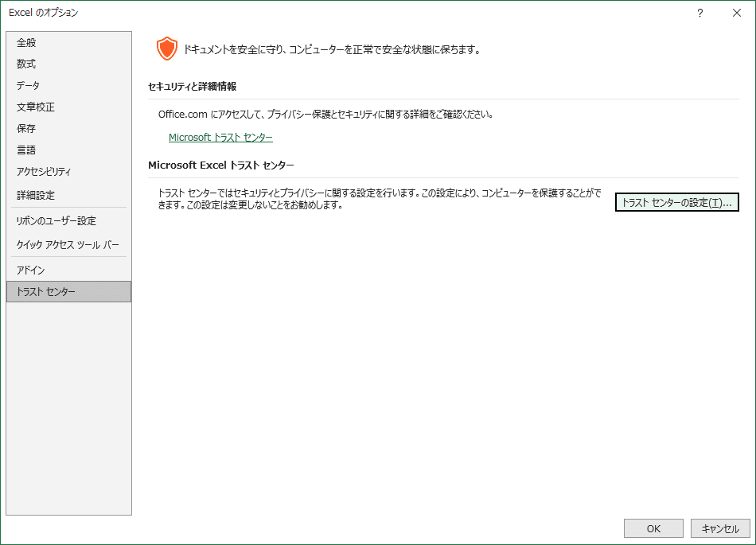Select the 保存 category
This screenshot has height=545, width=756.
pyautogui.click(x=68, y=128)
